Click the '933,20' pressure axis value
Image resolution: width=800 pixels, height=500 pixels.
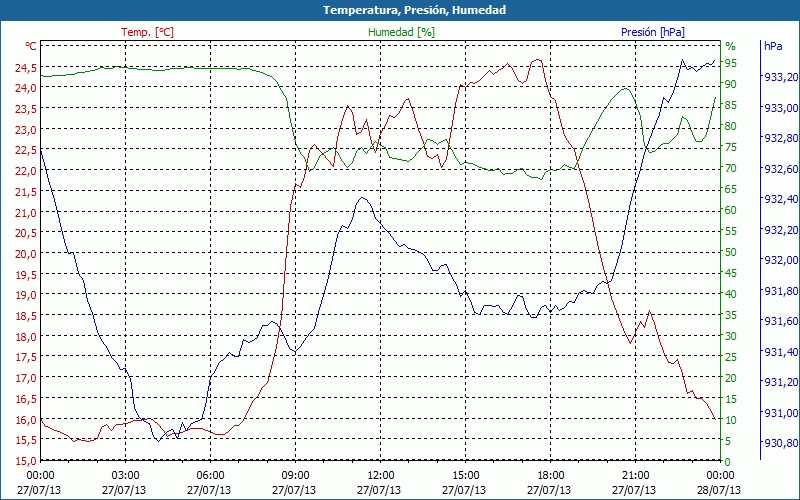781,77
